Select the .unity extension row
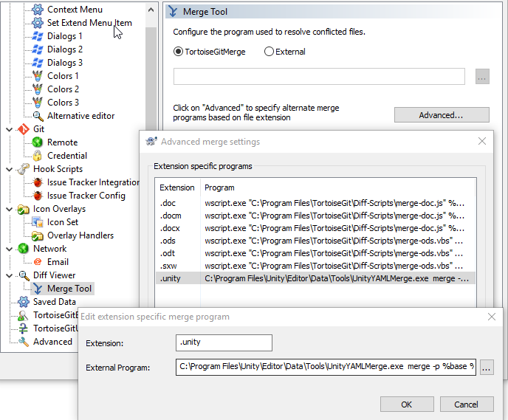This screenshot has width=508, height=420. click(315, 278)
